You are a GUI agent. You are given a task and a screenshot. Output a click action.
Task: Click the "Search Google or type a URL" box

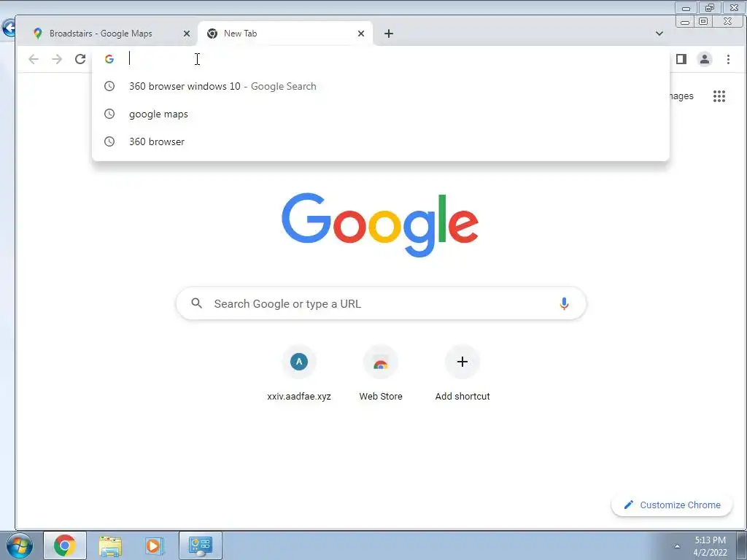click(x=381, y=303)
